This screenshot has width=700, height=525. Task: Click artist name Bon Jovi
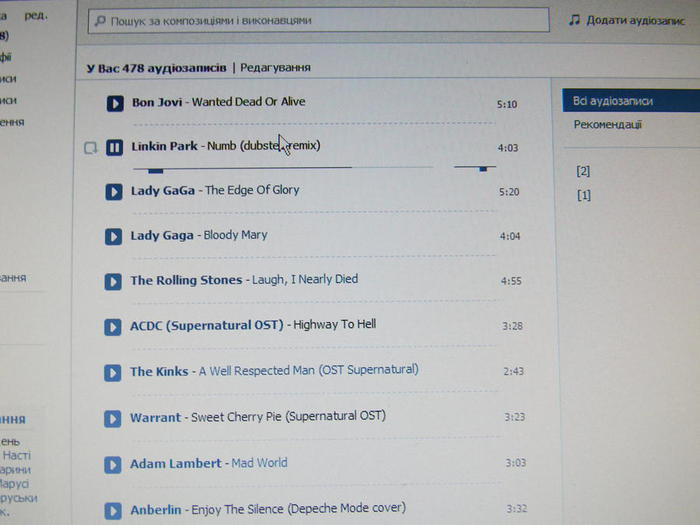click(x=157, y=102)
